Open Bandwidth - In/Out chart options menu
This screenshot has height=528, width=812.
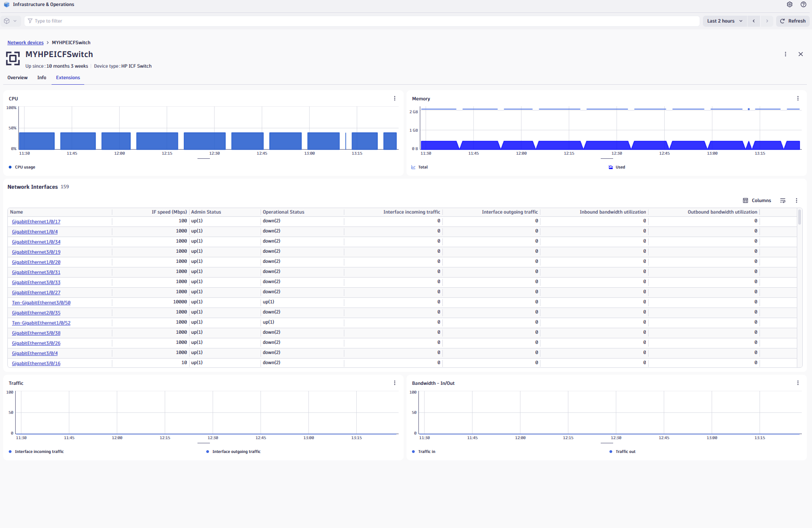click(x=798, y=383)
